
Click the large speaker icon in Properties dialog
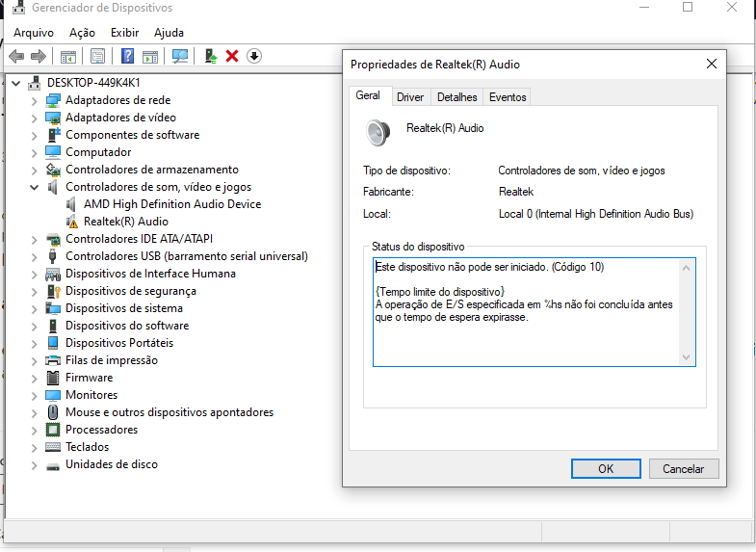[378, 133]
